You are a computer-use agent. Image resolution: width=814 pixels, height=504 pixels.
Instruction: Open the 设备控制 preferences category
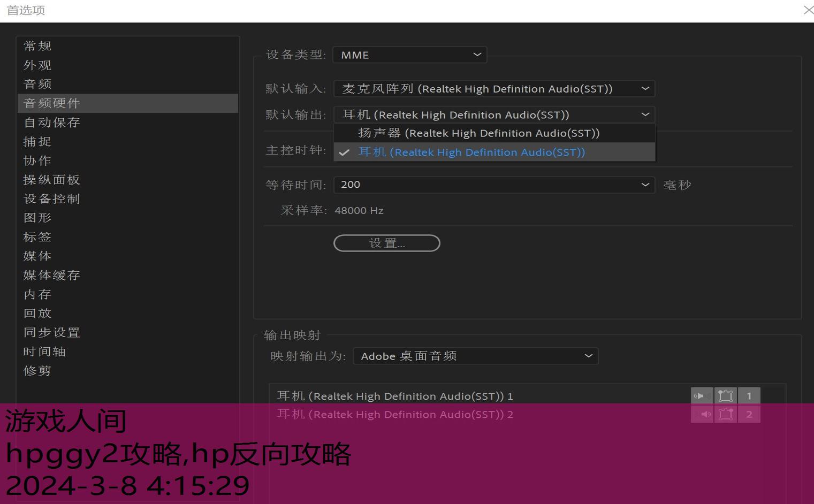pyautogui.click(x=128, y=199)
